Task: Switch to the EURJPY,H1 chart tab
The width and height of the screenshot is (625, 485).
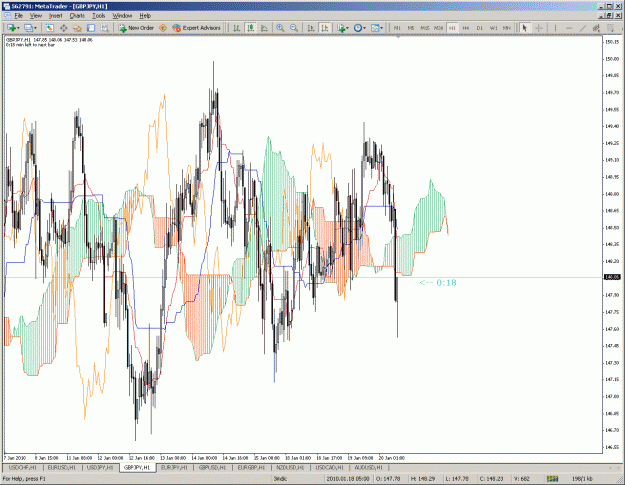Action: tap(174, 467)
